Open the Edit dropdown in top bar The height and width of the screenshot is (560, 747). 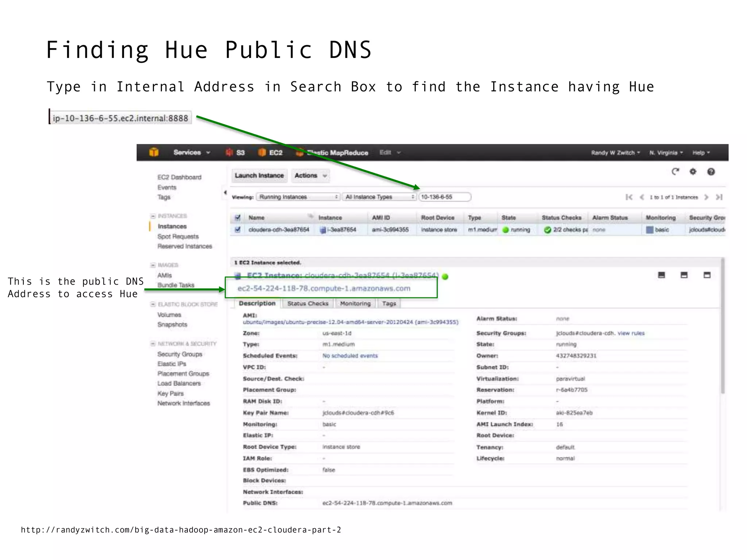coord(390,152)
